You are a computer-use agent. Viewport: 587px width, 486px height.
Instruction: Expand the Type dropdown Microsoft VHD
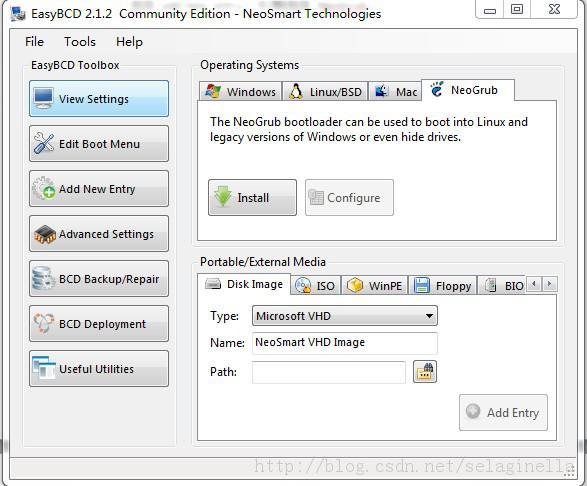point(344,316)
